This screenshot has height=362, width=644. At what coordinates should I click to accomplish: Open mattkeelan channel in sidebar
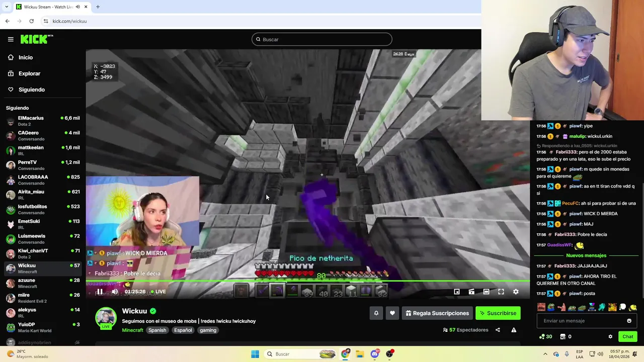43,150
